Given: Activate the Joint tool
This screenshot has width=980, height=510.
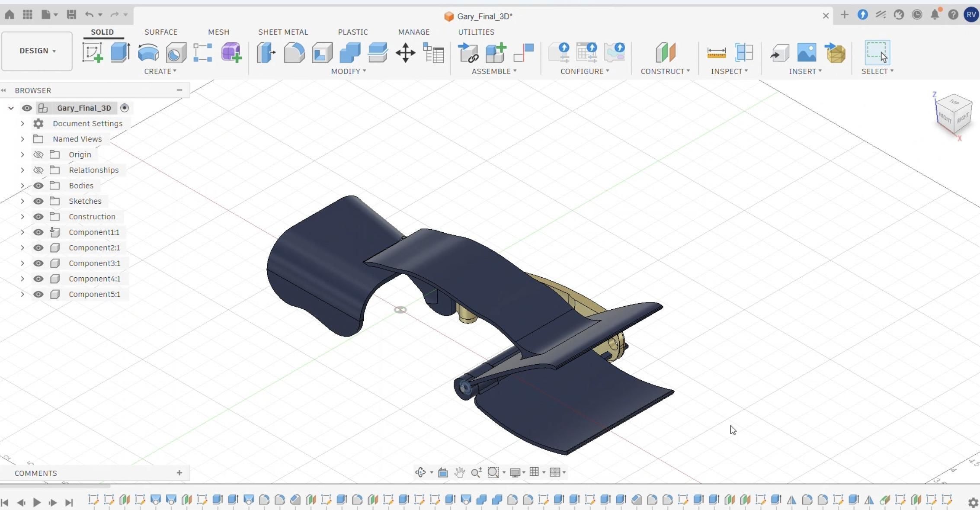Looking at the screenshot, I should click(524, 53).
